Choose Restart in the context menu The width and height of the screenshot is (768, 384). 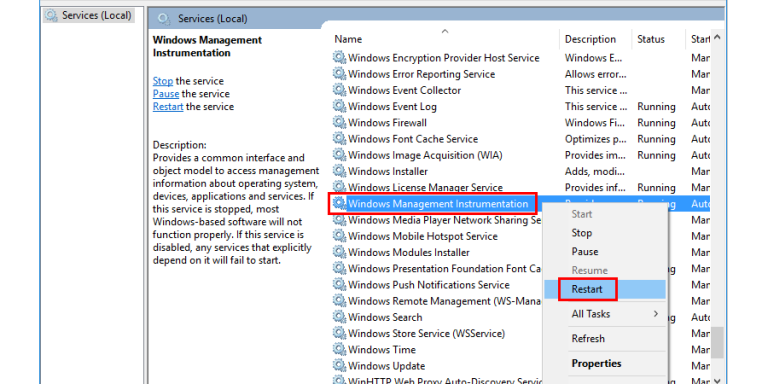pyautogui.click(x=587, y=289)
